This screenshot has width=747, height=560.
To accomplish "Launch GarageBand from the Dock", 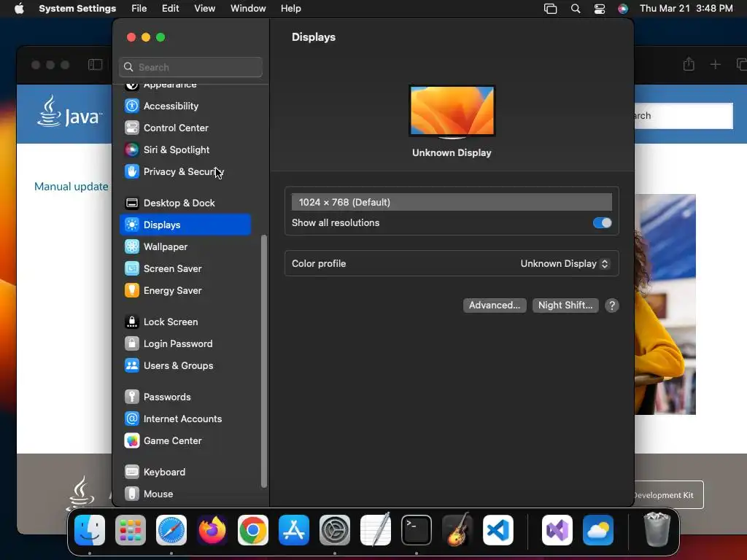I will (x=457, y=530).
